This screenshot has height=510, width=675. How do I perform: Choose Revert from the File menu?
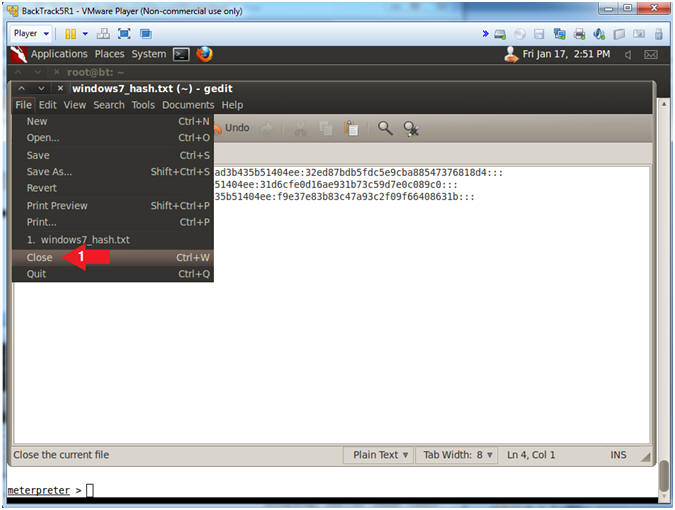(x=113, y=188)
